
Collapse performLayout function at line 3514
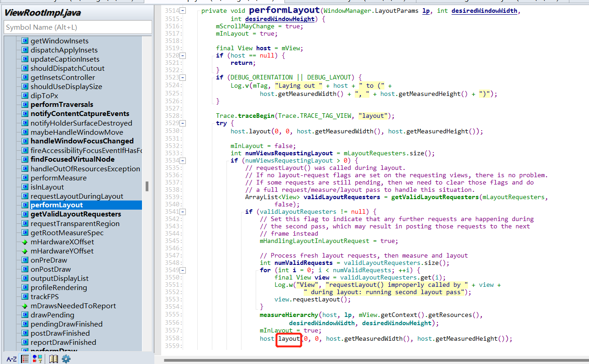pos(183,11)
